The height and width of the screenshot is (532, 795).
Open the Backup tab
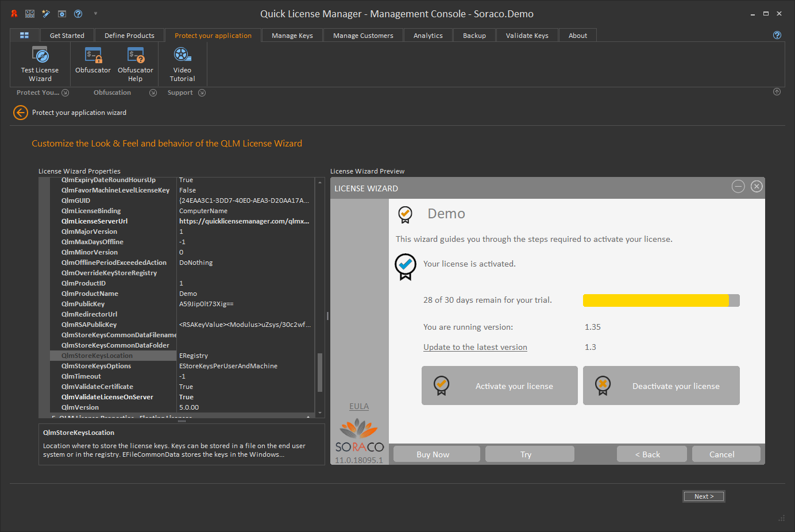[x=474, y=36]
